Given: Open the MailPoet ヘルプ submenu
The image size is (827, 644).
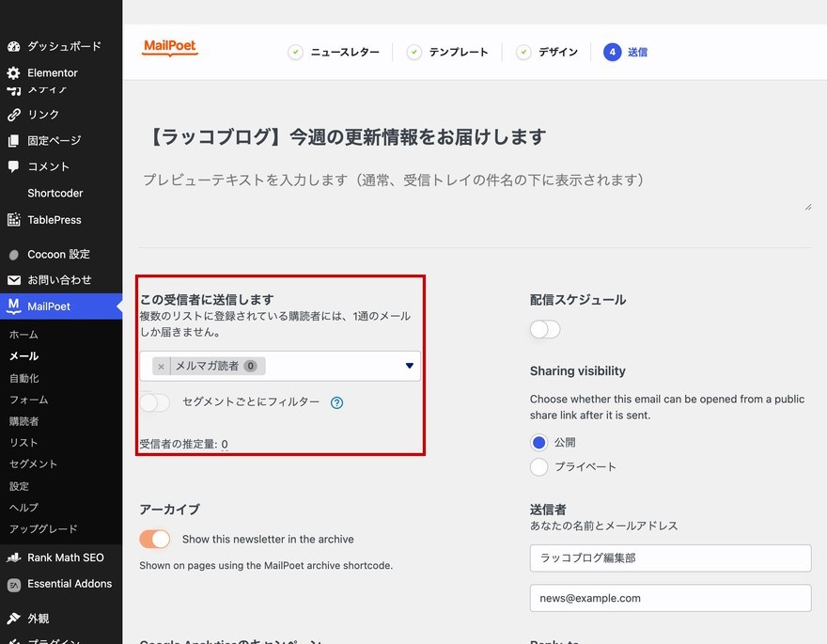Looking at the screenshot, I should 23,508.
